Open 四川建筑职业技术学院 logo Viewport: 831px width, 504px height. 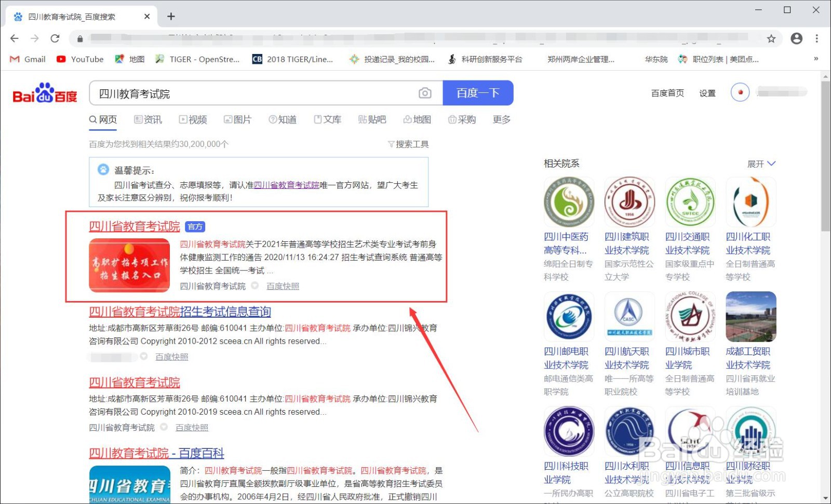tap(629, 202)
